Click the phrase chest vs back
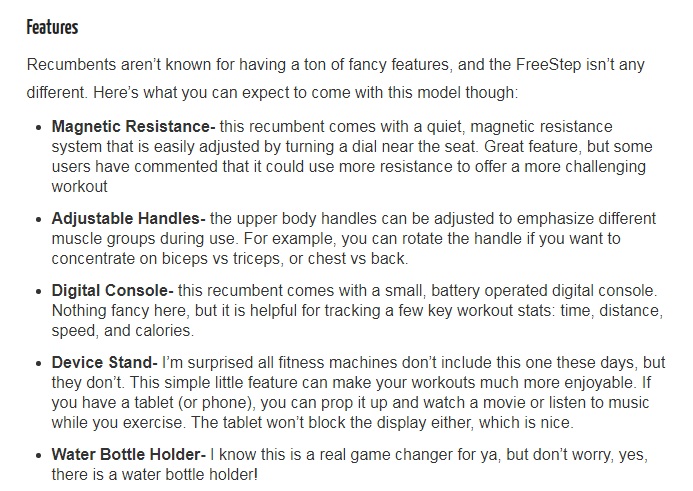The image size is (693, 491). tap(358, 259)
